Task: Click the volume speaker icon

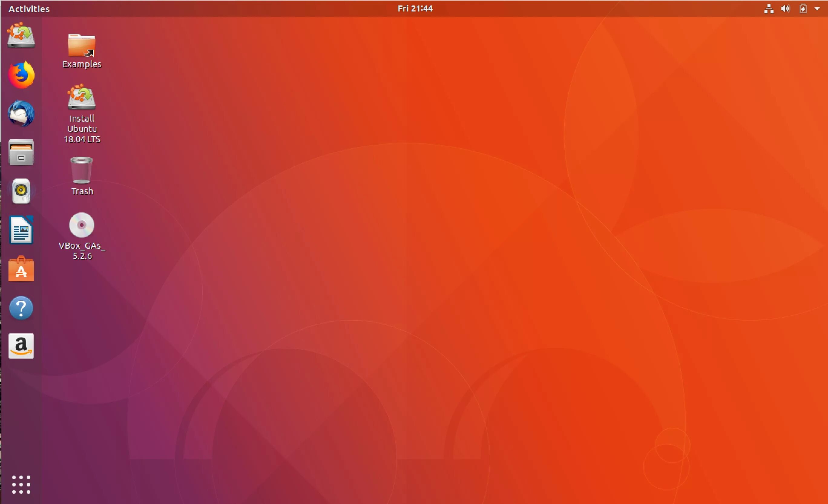Action: click(x=785, y=9)
